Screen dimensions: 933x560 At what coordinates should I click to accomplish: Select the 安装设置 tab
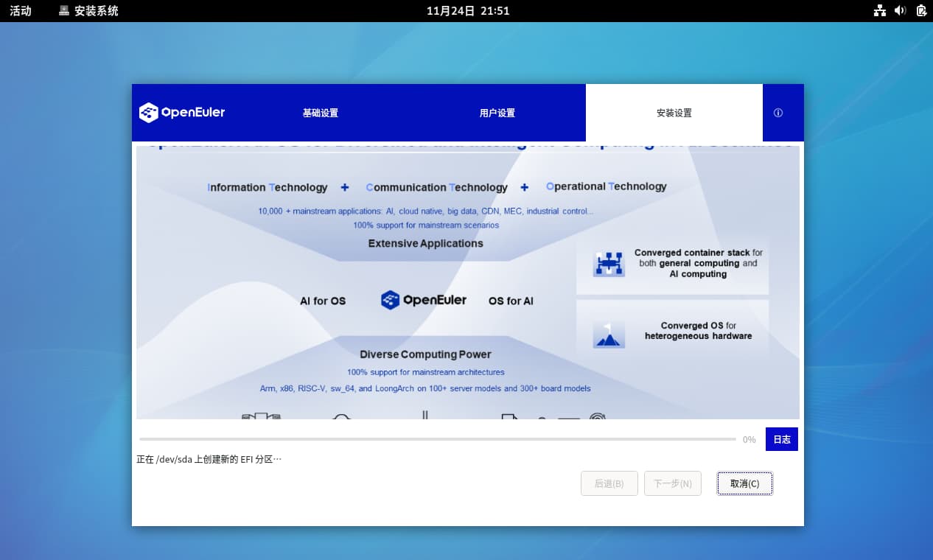(674, 113)
